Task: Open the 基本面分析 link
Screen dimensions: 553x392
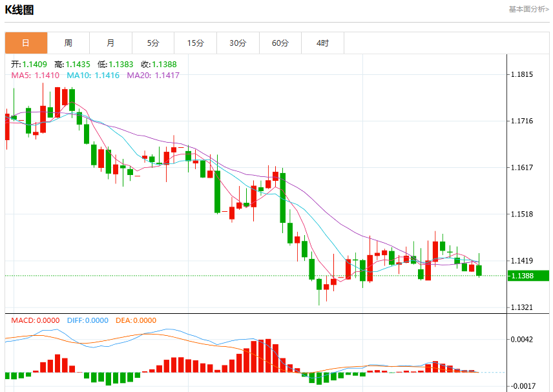Action: (x=528, y=10)
